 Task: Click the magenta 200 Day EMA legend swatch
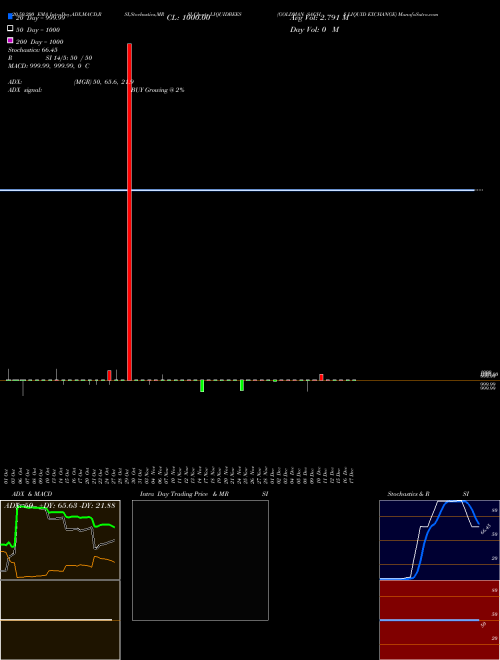[x=11, y=40]
